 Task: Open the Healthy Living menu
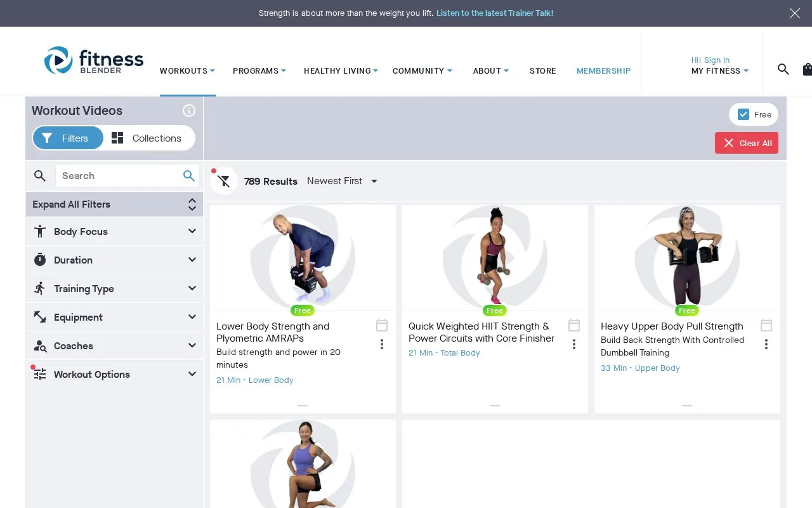[x=341, y=70]
